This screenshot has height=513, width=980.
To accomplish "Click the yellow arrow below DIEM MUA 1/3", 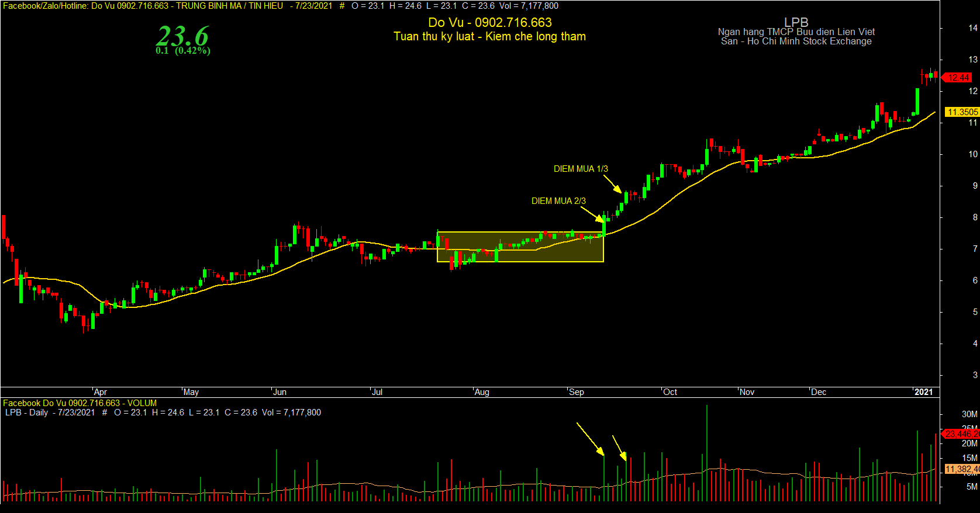I will [x=613, y=184].
